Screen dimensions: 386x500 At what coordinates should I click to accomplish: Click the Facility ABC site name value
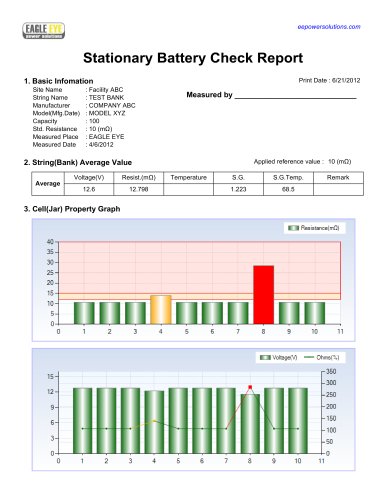pyautogui.click(x=106, y=90)
